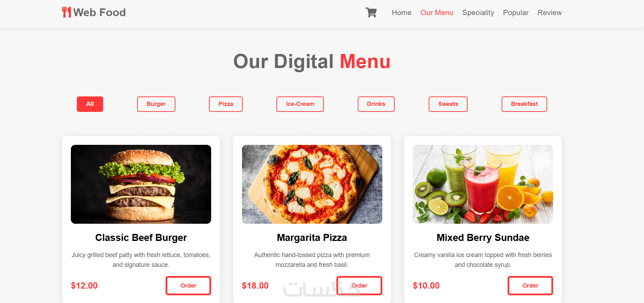This screenshot has width=644, height=303.
Task: Filter menu by Pizza
Action: (226, 104)
